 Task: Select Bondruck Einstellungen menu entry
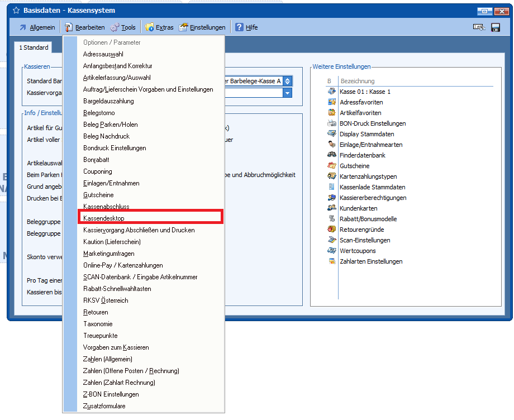click(x=115, y=148)
